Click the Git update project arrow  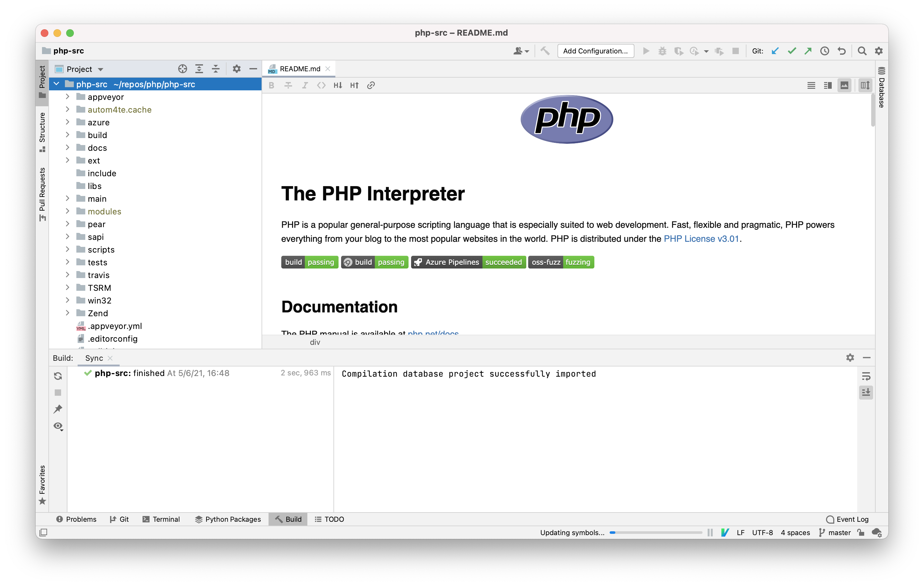pos(775,51)
